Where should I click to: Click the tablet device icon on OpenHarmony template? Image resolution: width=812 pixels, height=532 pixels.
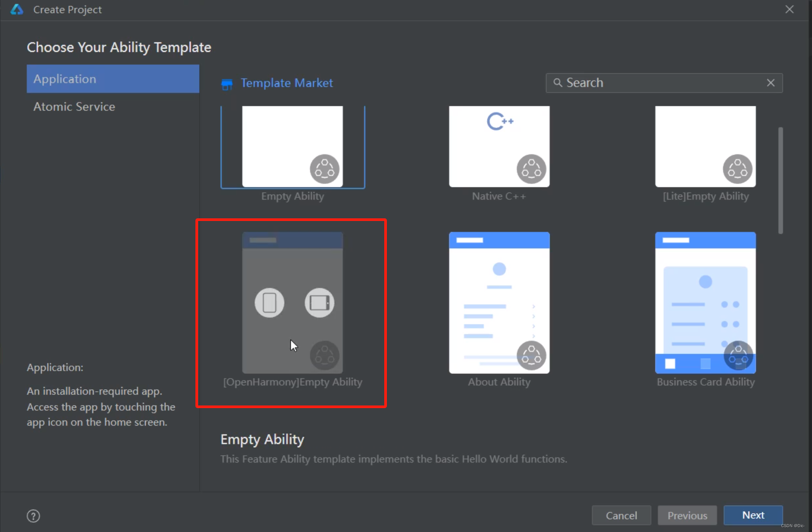320,303
